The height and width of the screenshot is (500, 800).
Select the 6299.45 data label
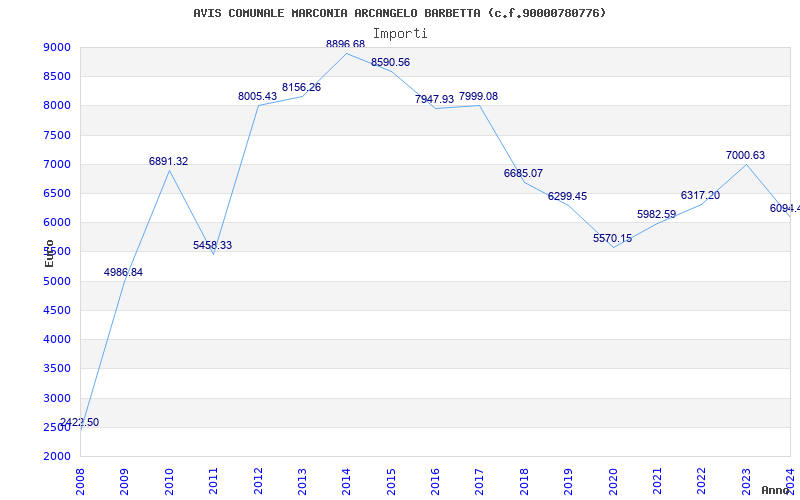[567, 196]
